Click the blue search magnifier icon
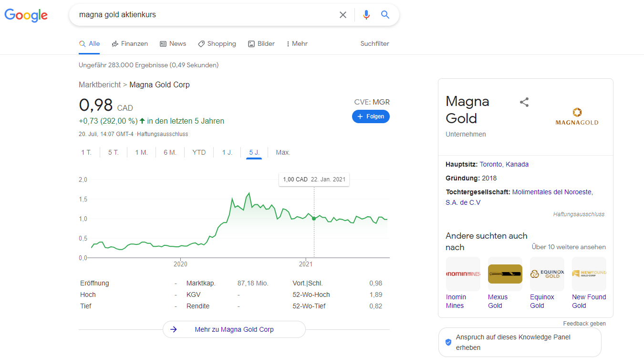Image resolution: width=644 pixels, height=358 pixels. [385, 15]
